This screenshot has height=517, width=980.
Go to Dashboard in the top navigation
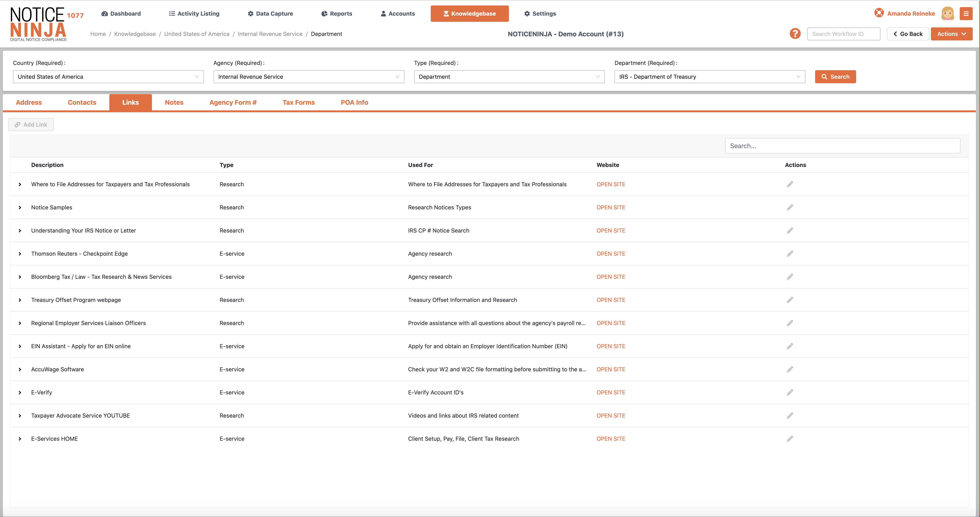pyautogui.click(x=121, y=14)
